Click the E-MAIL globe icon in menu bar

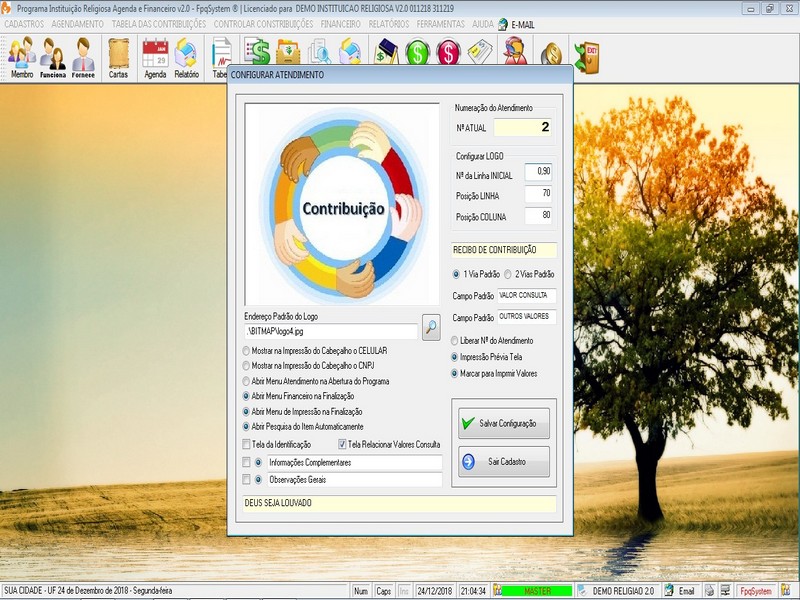tap(503, 24)
